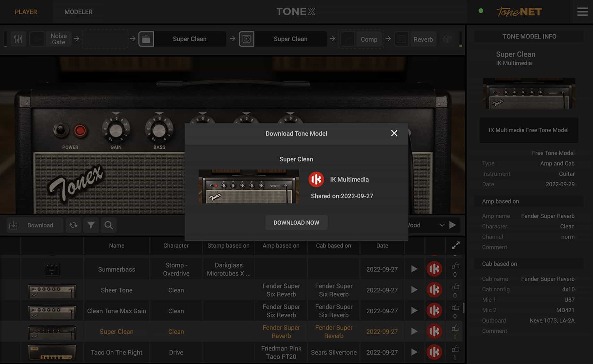Click the IK Multimedia avatar in dialog
This screenshot has height=364, width=593.
tap(316, 179)
